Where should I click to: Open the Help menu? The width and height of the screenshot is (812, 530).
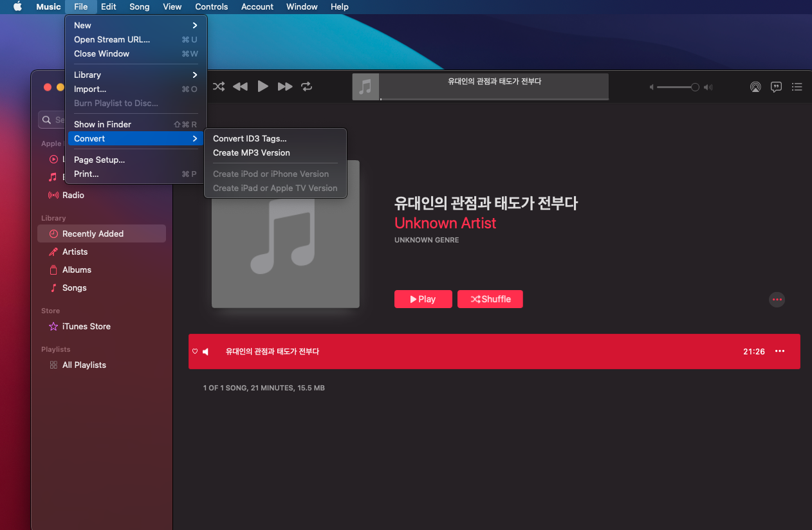(x=339, y=6)
